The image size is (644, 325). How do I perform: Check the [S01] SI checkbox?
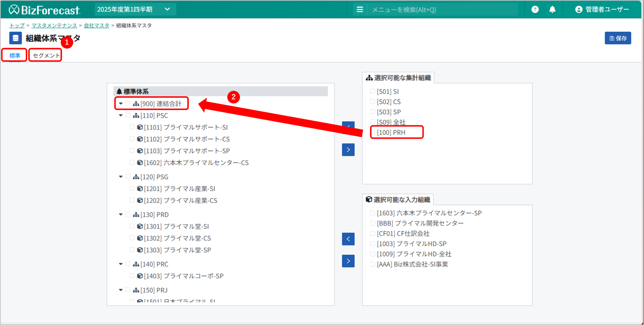tap(372, 91)
